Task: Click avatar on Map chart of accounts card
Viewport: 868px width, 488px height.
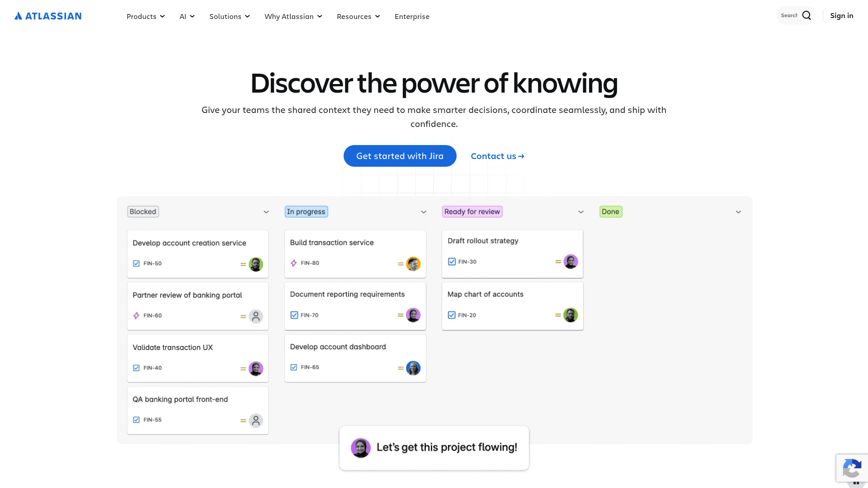Action: click(x=571, y=315)
